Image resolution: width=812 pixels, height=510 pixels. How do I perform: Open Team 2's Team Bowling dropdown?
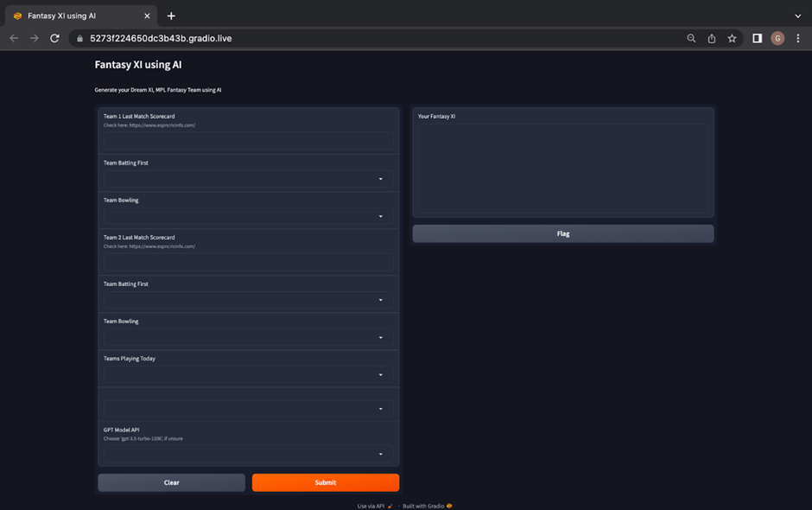click(248, 337)
